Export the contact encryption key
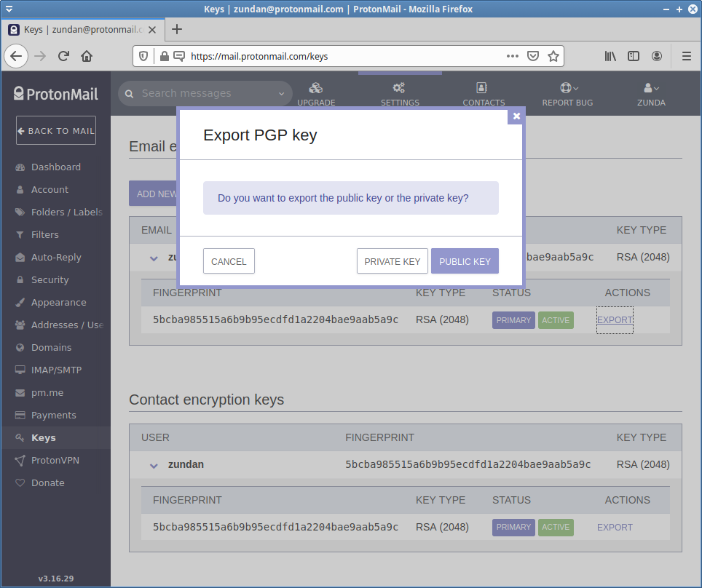702x588 pixels. [x=615, y=527]
